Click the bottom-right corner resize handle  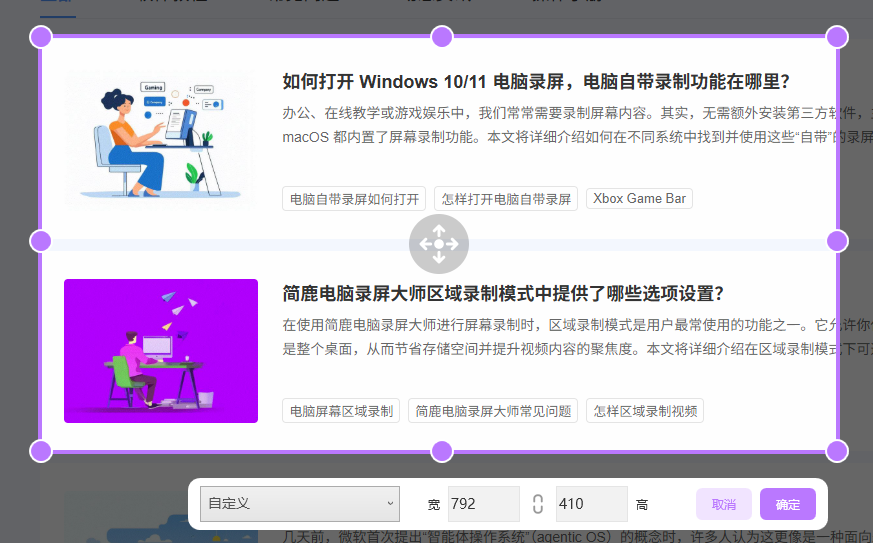click(x=837, y=451)
